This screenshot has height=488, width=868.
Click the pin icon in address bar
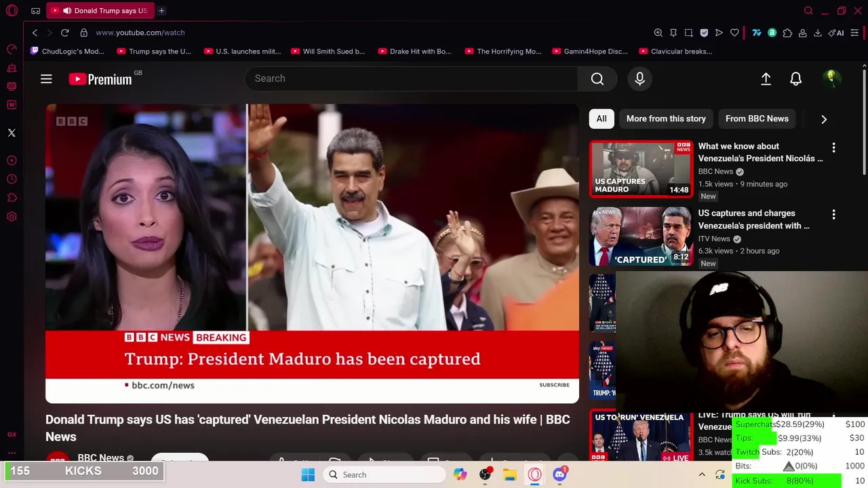(673, 33)
